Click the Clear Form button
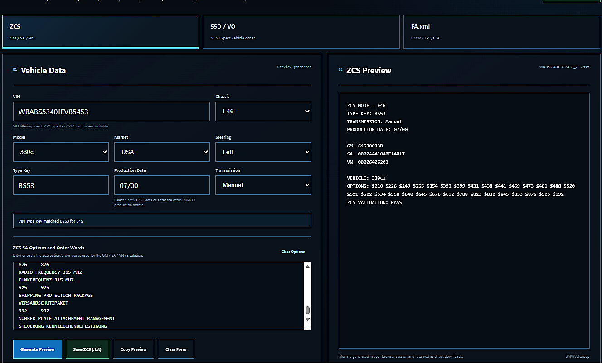Viewport: 602px width, 364px height. 176,349
